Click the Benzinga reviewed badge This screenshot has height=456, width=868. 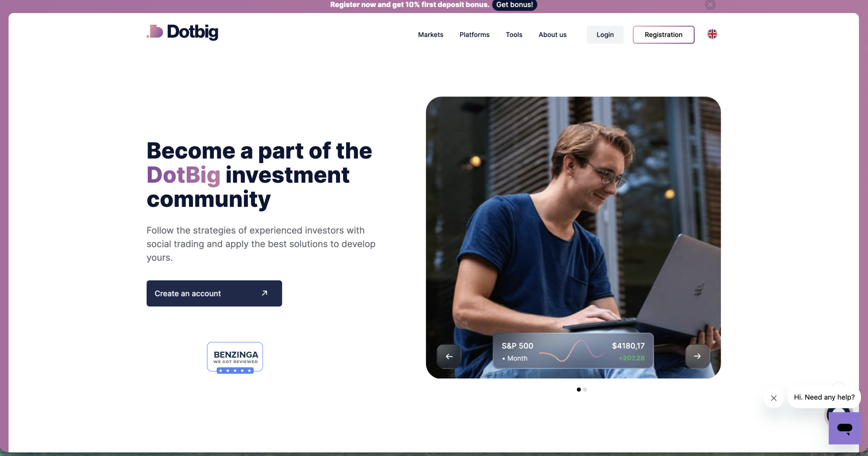(x=235, y=358)
